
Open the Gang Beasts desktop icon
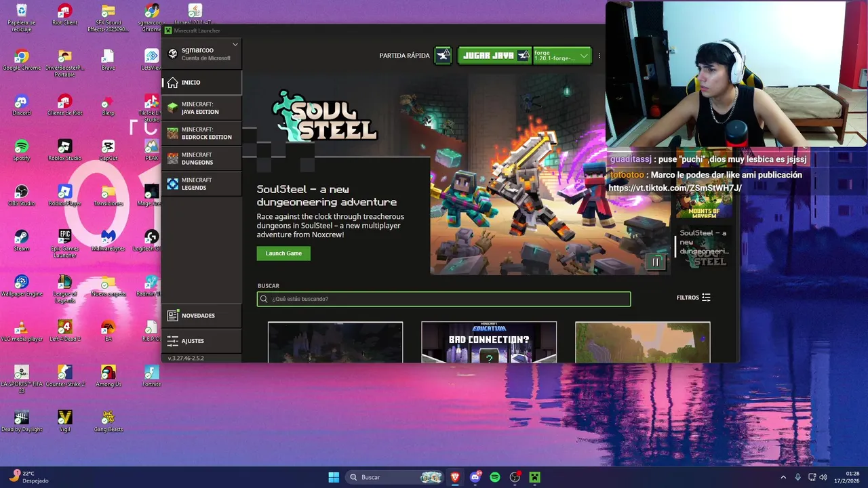108,422
